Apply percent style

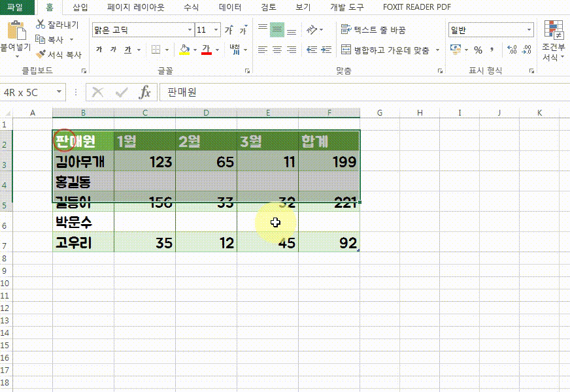pos(478,50)
